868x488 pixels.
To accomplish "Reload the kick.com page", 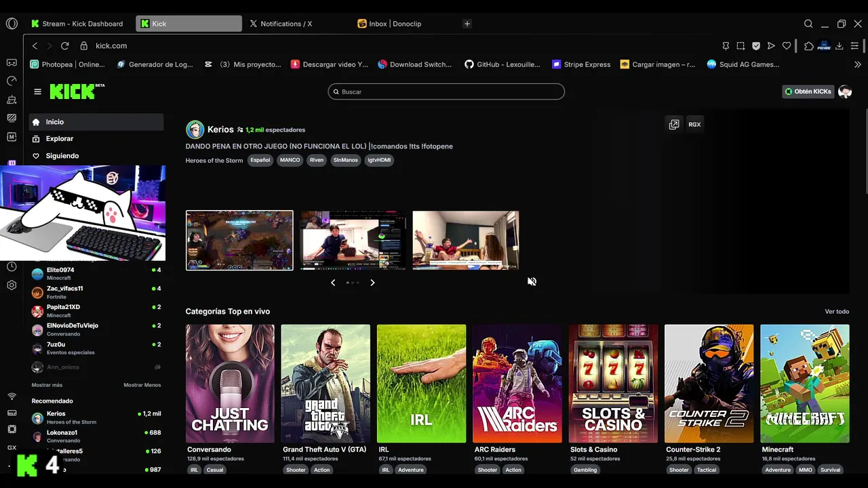I will tap(65, 45).
